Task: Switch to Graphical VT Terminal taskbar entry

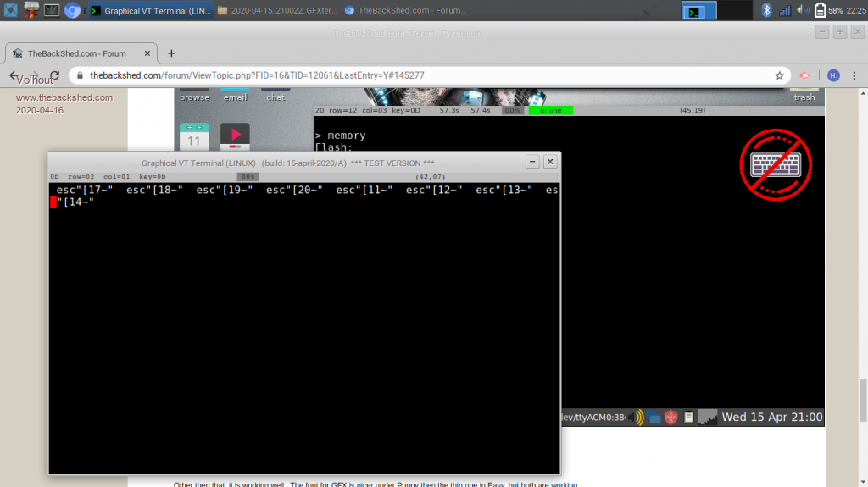Action: pos(151,11)
